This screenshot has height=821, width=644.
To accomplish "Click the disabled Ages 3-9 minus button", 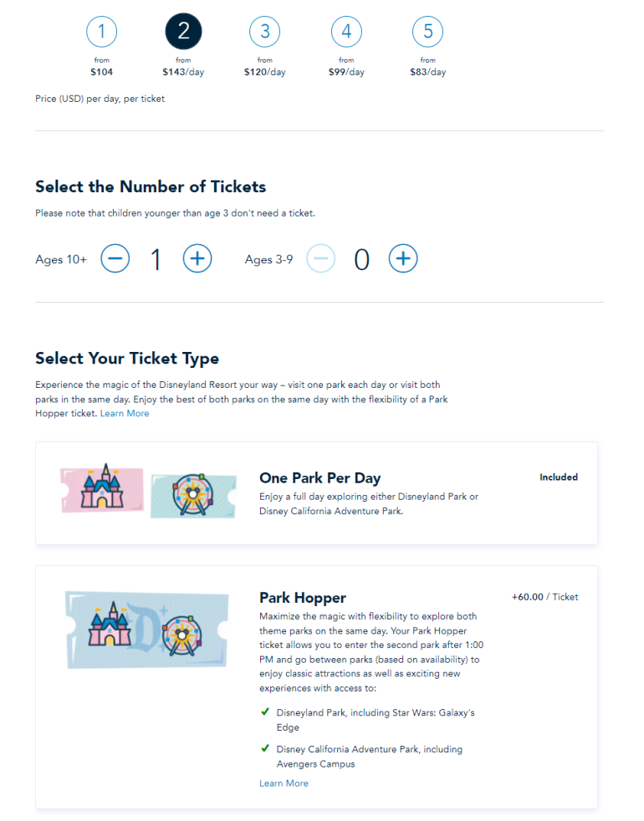I will pyautogui.click(x=320, y=259).
